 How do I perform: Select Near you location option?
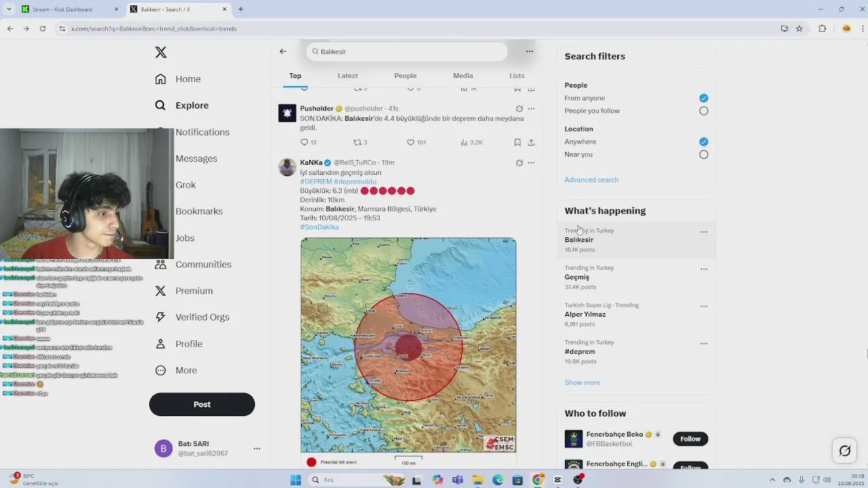point(704,155)
